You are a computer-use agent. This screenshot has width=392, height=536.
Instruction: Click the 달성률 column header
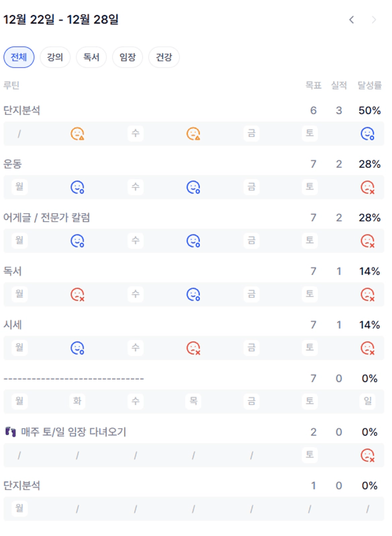coord(369,85)
